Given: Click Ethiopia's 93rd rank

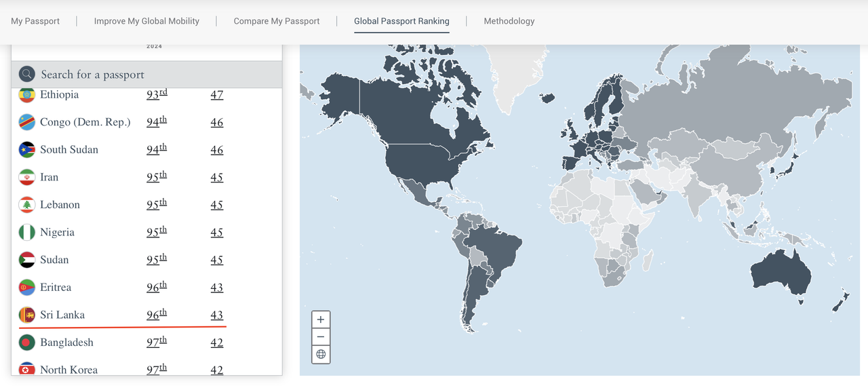Looking at the screenshot, I should 157,94.
